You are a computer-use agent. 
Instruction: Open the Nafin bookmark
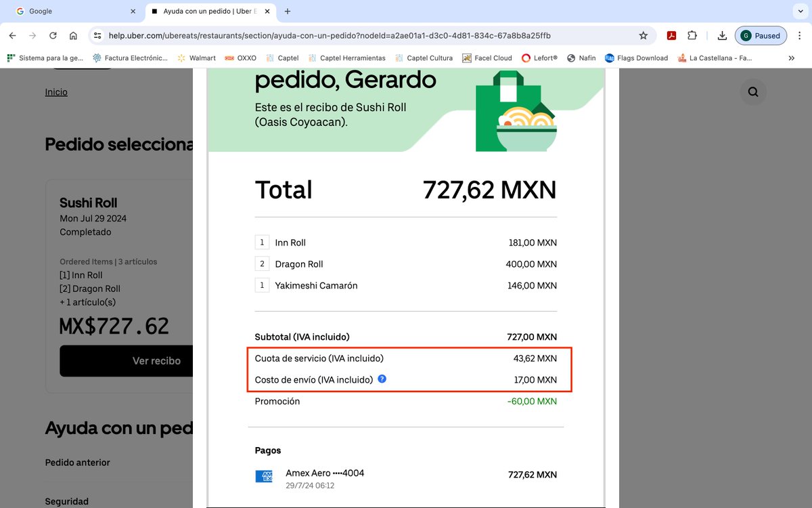(x=581, y=58)
